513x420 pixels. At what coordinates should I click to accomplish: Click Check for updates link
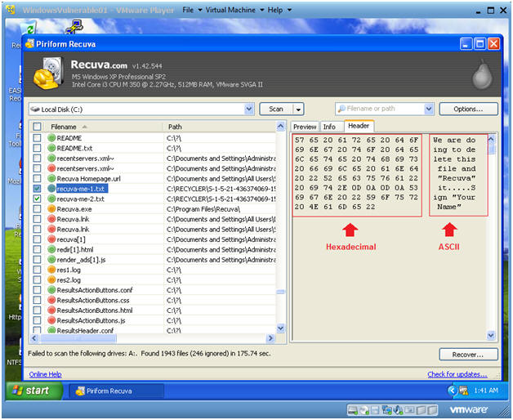pos(457,374)
